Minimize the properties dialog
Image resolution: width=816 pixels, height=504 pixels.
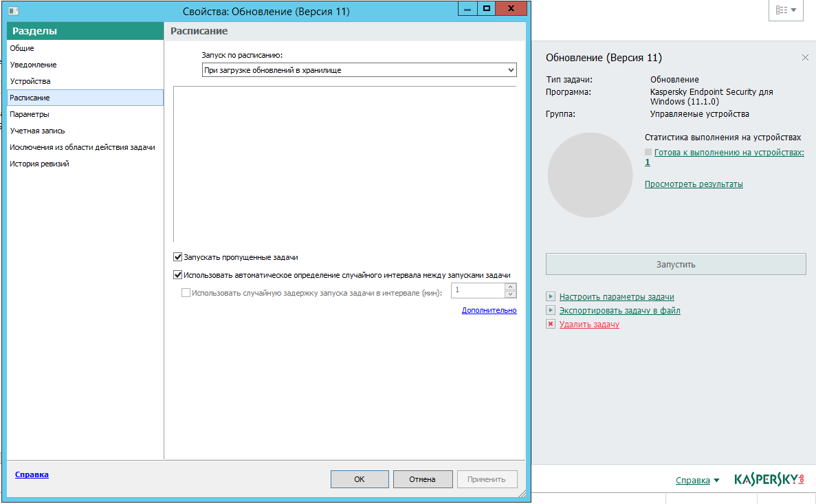coord(467,8)
